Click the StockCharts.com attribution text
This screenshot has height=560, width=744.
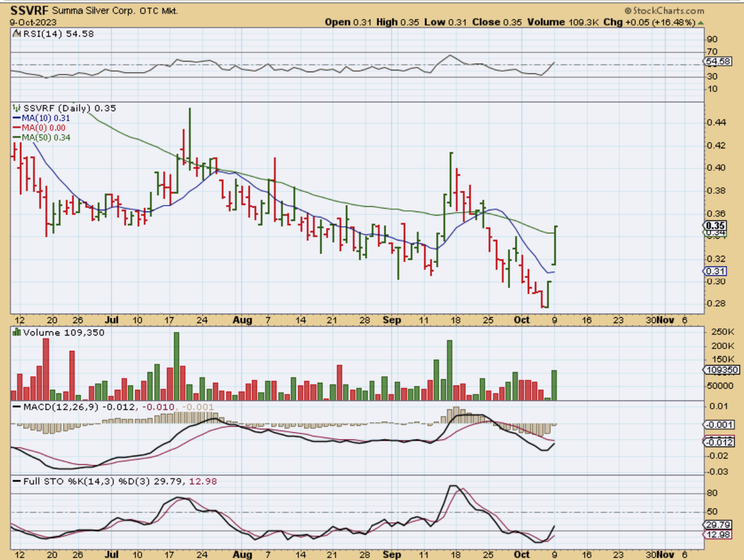pos(665,11)
